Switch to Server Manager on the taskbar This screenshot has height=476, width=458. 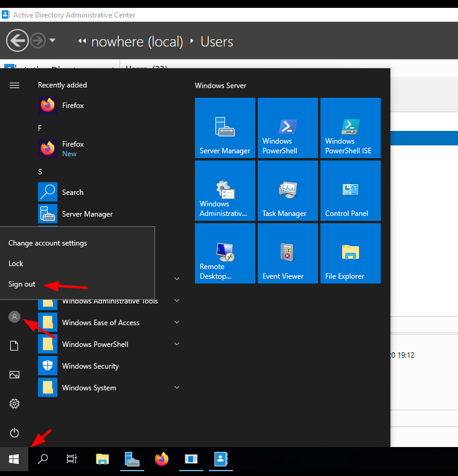pos(132,459)
